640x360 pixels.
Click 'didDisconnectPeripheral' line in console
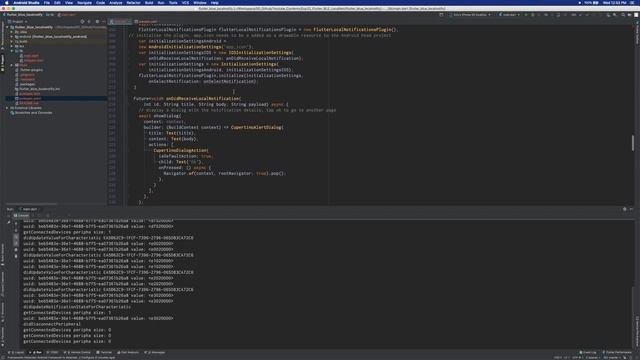point(52,324)
